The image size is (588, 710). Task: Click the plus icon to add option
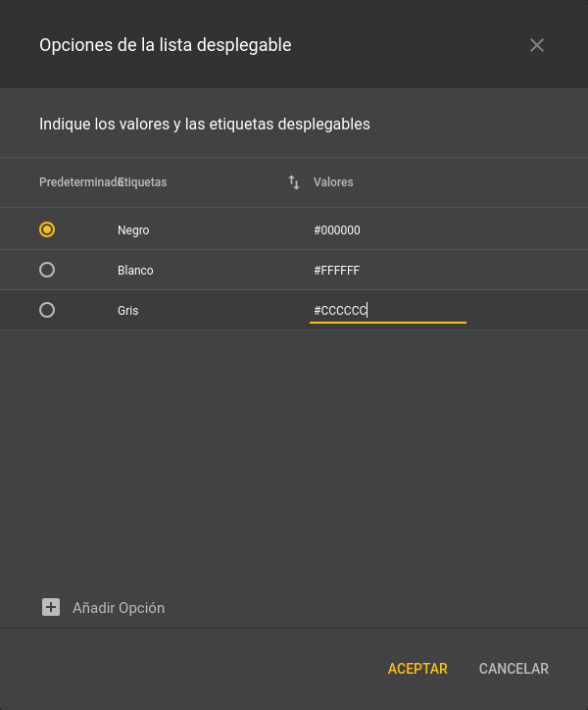coord(51,607)
